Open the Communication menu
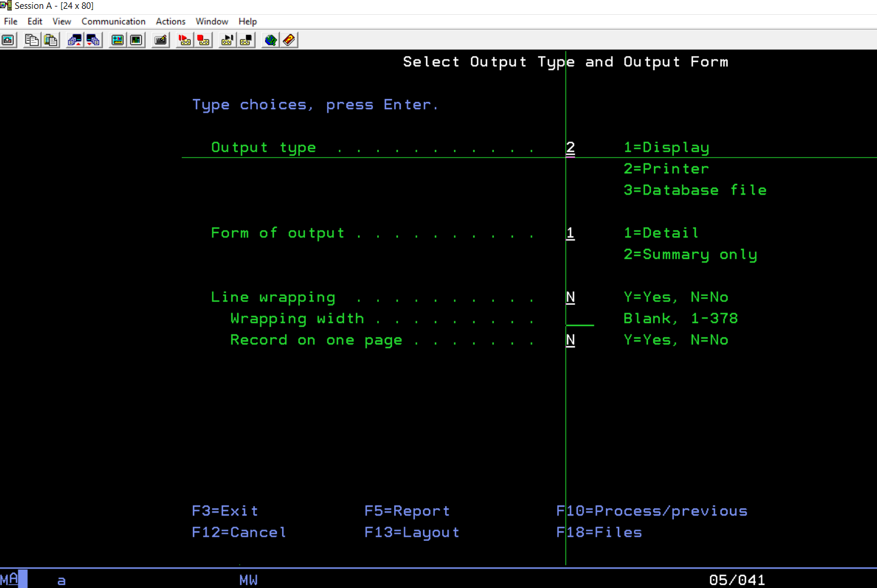 (x=113, y=21)
